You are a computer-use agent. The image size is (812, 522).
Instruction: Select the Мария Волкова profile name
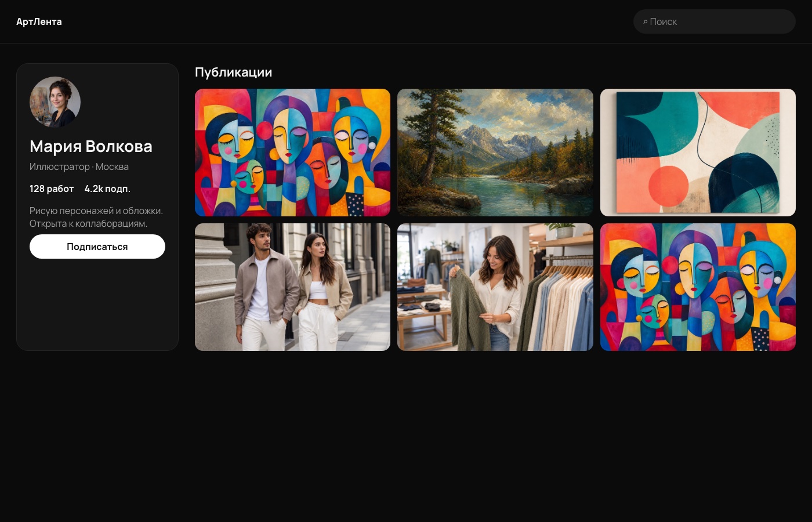coord(91,146)
